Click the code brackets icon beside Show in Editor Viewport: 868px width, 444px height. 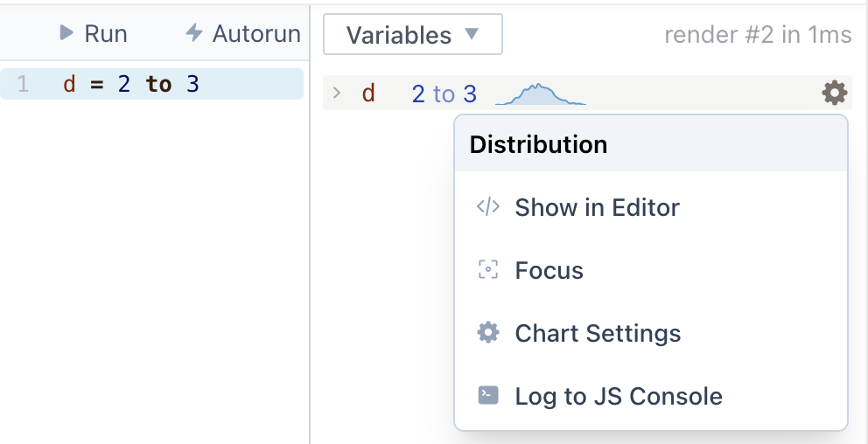pyautogui.click(x=487, y=207)
